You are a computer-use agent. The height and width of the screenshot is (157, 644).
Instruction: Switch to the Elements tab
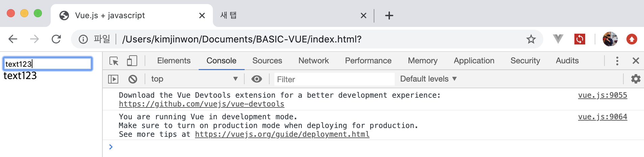tap(174, 61)
